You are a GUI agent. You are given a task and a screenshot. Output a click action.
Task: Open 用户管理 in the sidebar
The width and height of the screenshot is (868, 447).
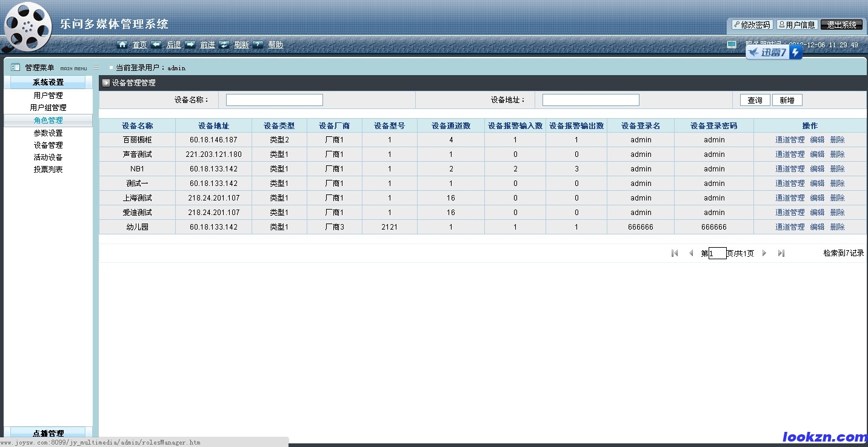coord(48,95)
